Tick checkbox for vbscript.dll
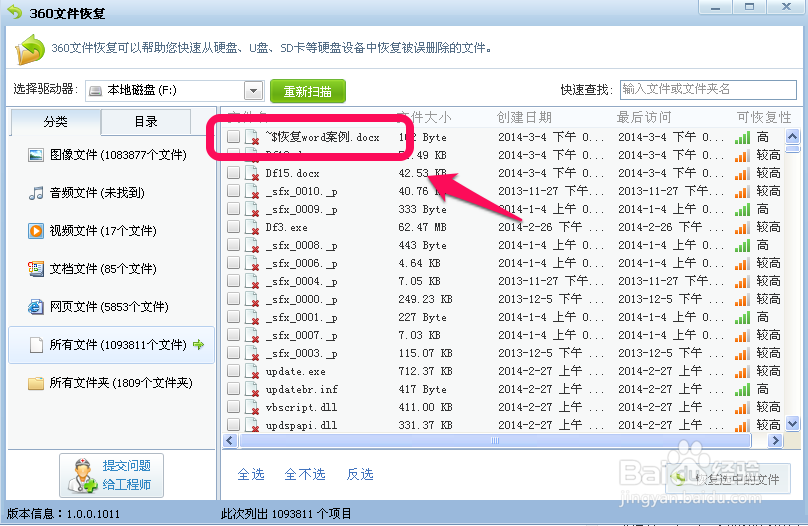The width and height of the screenshot is (808, 526). [x=233, y=407]
